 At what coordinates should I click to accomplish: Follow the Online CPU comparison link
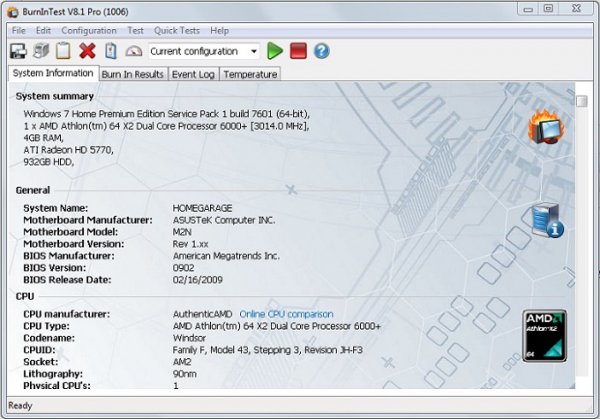click(x=286, y=314)
